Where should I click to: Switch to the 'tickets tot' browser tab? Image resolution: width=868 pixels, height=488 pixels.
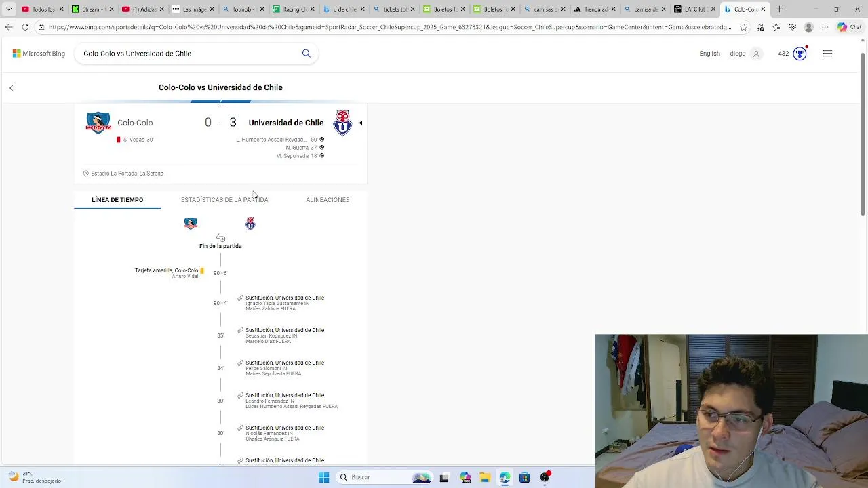[x=394, y=9]
